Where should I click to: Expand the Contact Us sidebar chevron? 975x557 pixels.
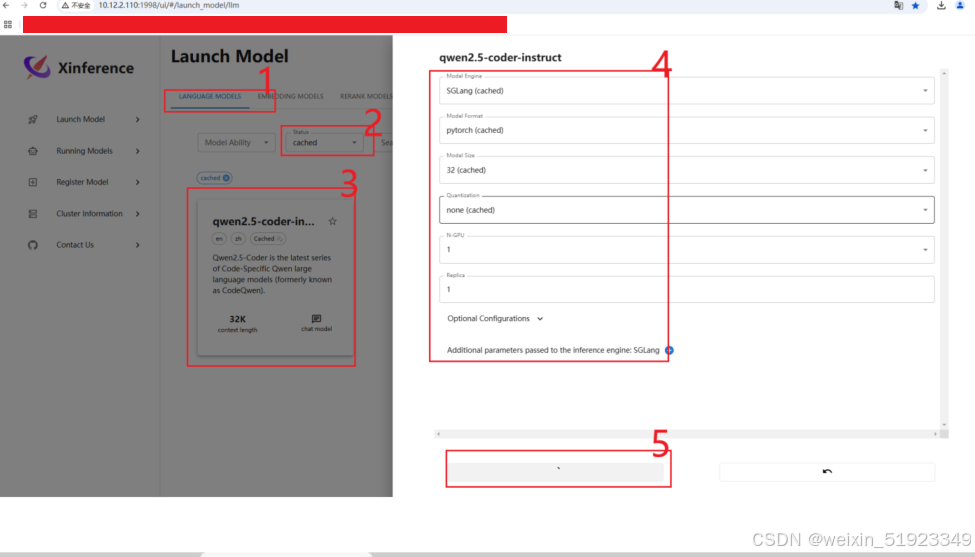tap(137, 245)
